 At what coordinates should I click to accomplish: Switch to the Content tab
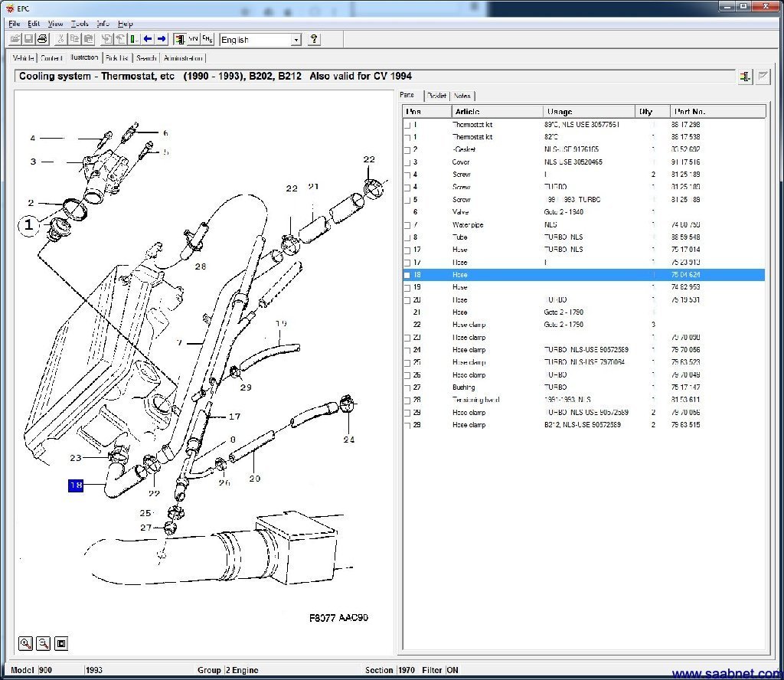click(51, 58)
